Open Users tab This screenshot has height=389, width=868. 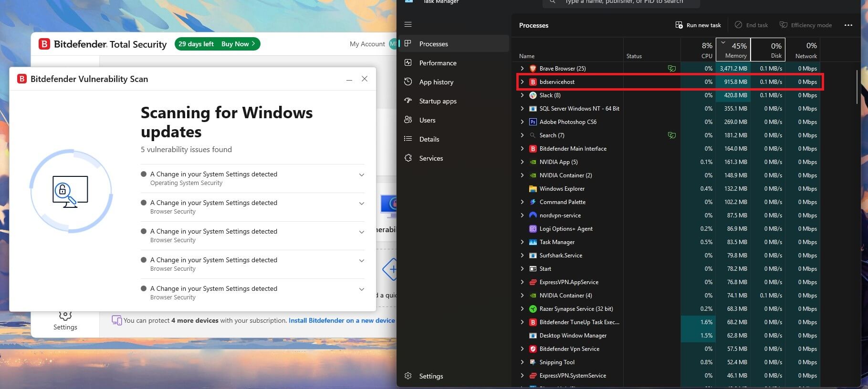click(x=454, y=120)
